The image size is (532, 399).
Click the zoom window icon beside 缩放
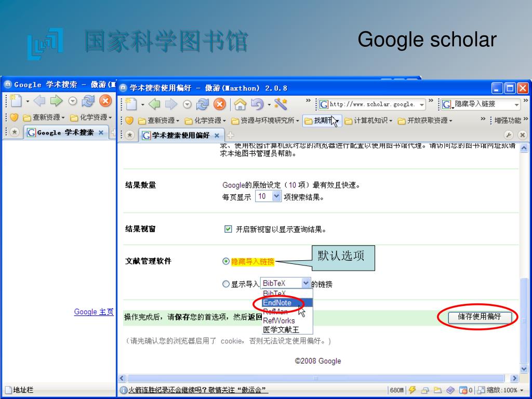[481, 390]
